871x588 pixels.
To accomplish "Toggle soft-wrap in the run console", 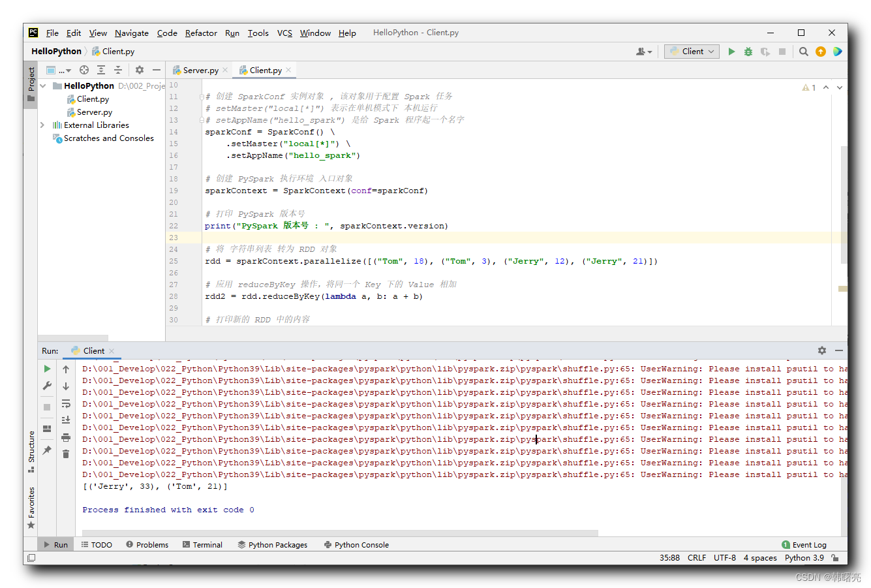I will pyautogui.click(x=65, y=403).
